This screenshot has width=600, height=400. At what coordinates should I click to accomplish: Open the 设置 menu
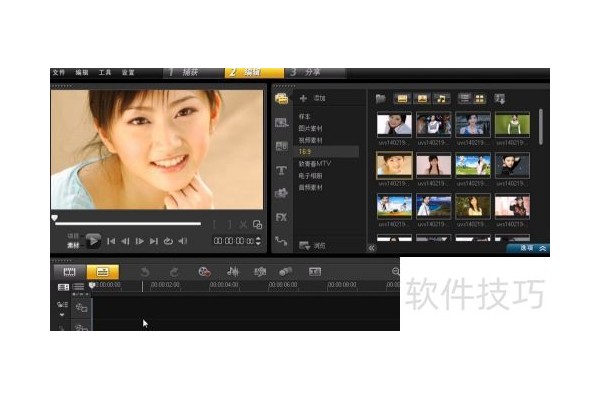(128, 72)
